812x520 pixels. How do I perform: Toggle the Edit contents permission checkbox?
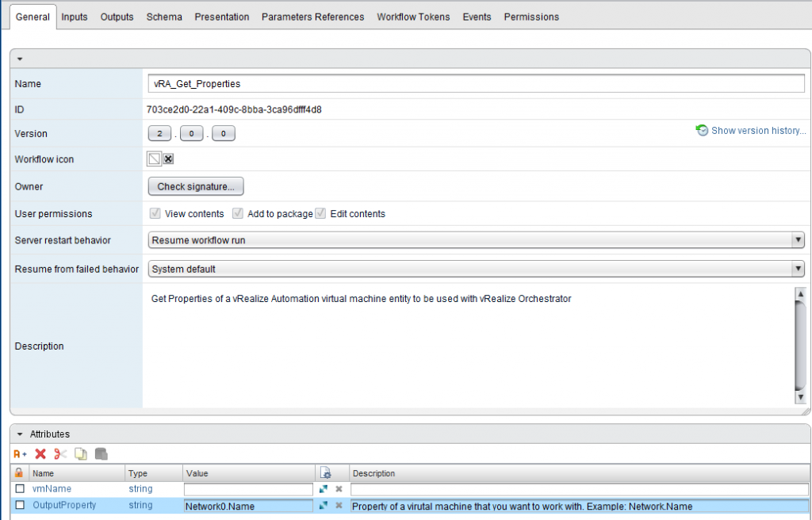click(x=320, y=213)
